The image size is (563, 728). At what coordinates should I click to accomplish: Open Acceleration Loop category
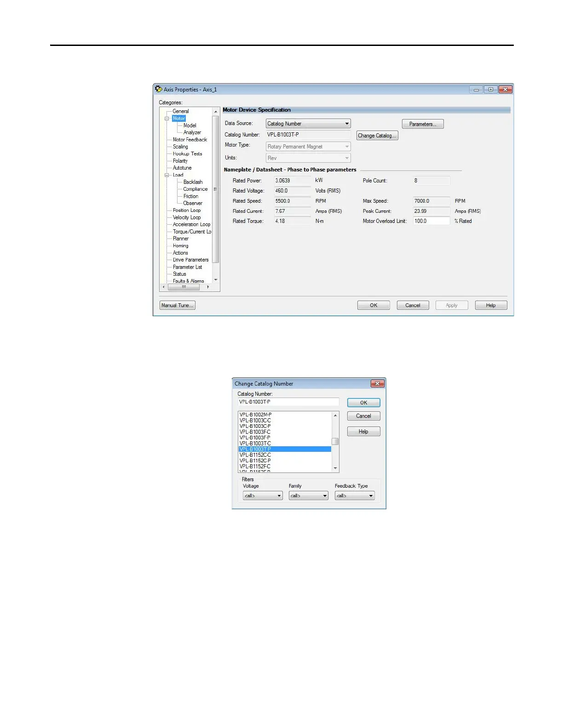click(191, 224)
